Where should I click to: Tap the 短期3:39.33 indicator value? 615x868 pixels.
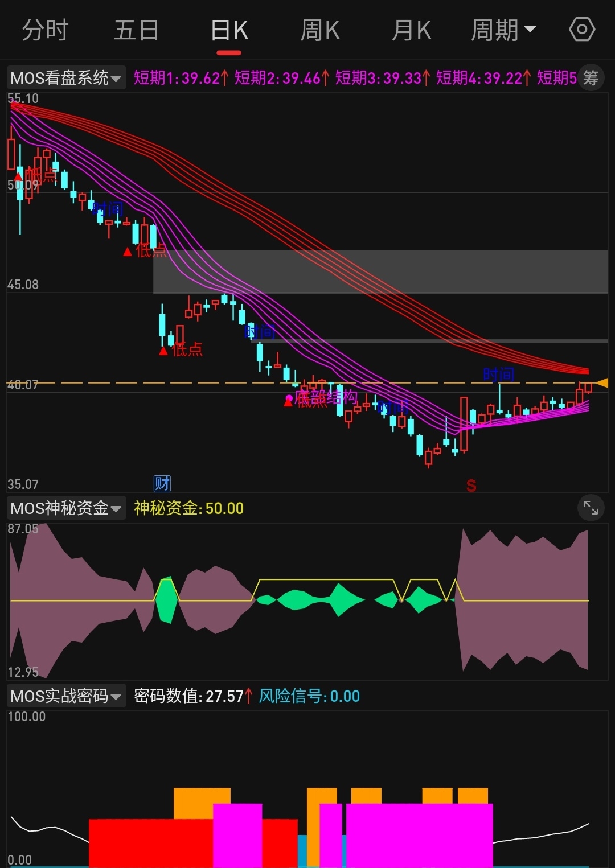tap(382, 78)
